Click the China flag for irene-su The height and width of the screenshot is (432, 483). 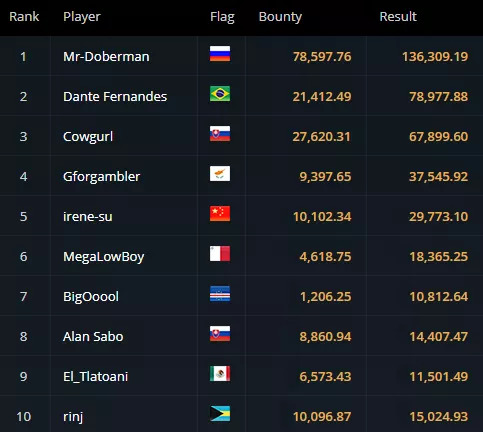click(x=220, y=214)
